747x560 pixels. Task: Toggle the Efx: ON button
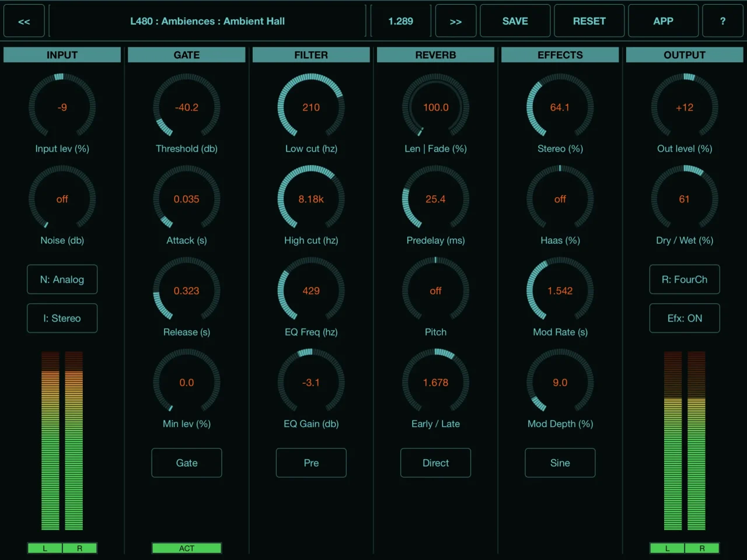pyautogui.click(x=685, y=318)
